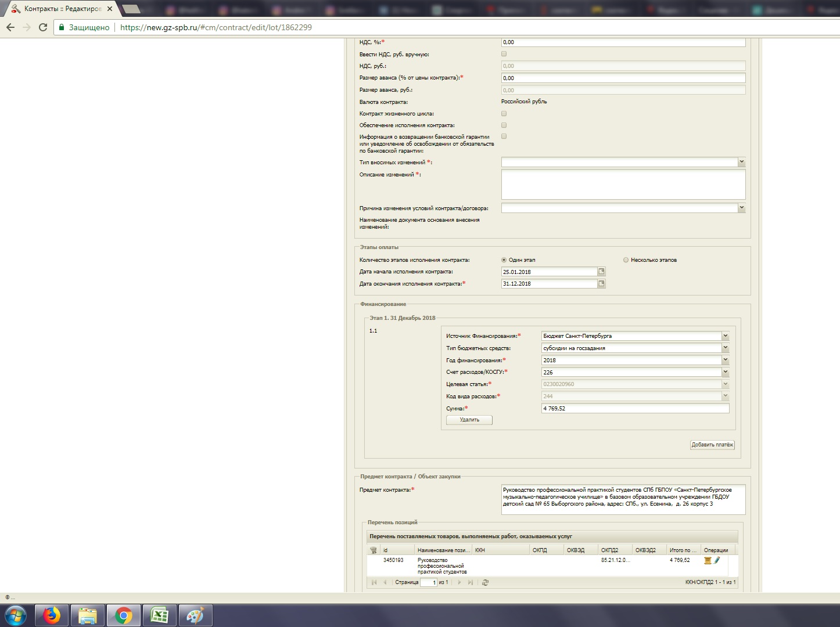Image resolution: width=840 pixels, height=627 pixels.
Task: Close the Контракты browser tab
Action: pyautogui.click(x=110, y=9)
